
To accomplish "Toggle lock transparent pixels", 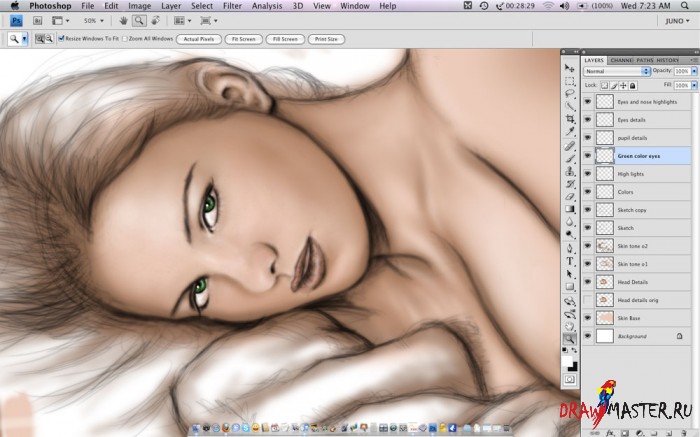I will [x=604, y=85].
